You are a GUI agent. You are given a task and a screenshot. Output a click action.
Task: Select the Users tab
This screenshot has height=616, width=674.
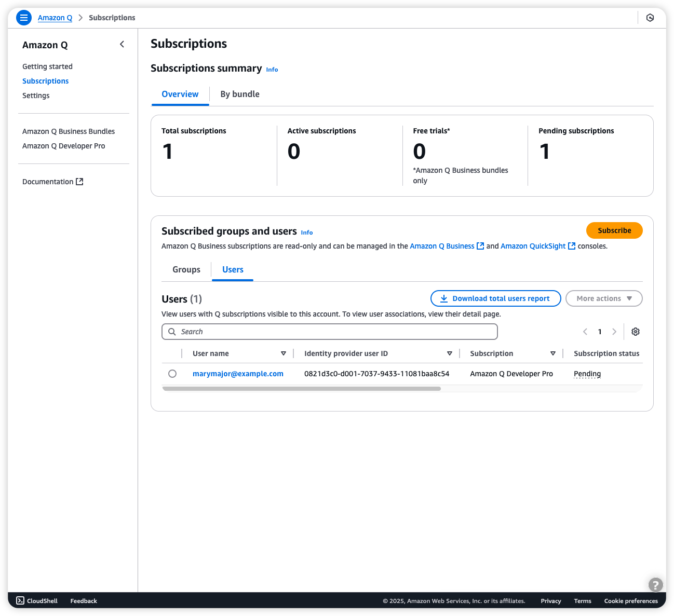[x=233, y=270]
